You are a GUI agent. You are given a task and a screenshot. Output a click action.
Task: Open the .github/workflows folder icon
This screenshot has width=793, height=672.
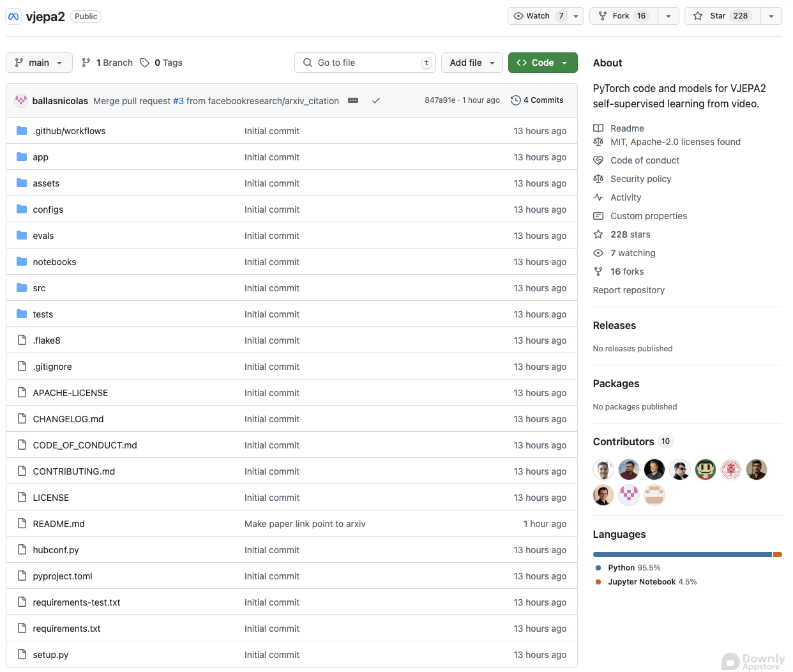22,130
